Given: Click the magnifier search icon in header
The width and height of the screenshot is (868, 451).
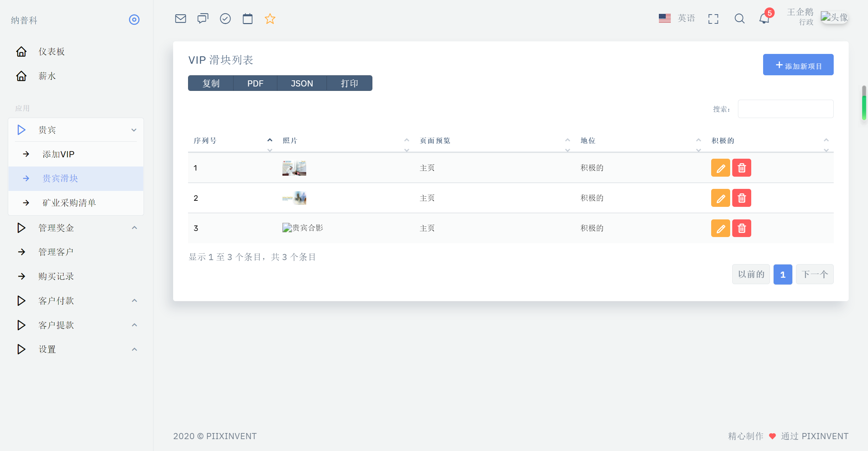Looking at the screenshot, I should [x=739, y=19].
